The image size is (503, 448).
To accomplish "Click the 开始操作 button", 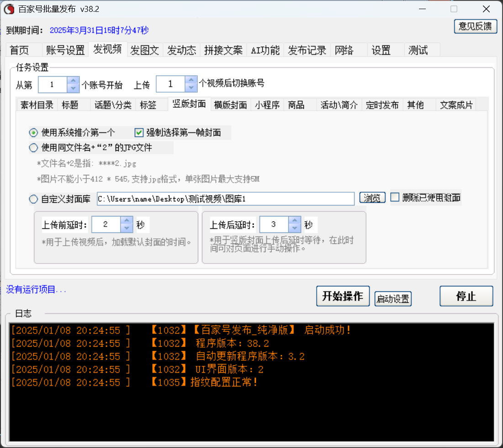I will (x=343, y=296).
